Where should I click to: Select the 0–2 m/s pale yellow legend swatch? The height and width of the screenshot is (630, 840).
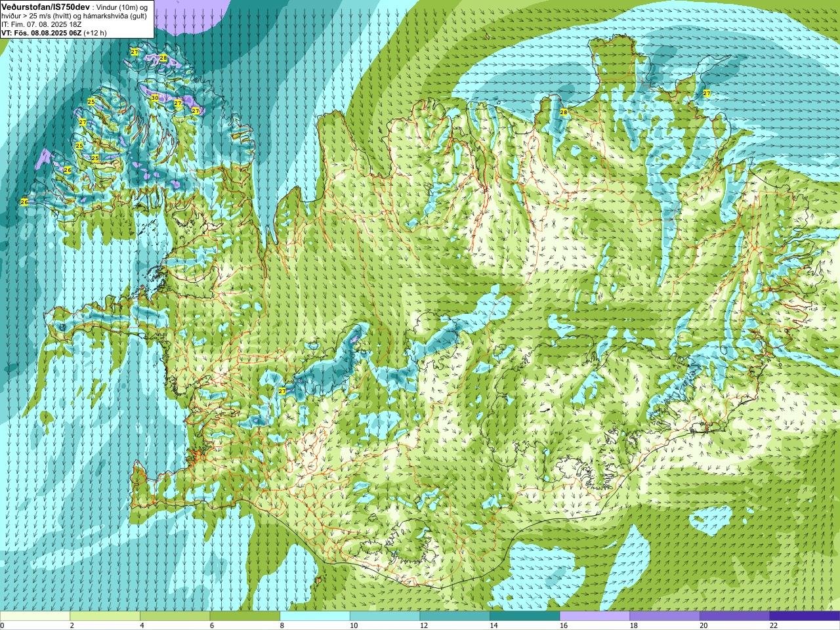tap(35, 616)
